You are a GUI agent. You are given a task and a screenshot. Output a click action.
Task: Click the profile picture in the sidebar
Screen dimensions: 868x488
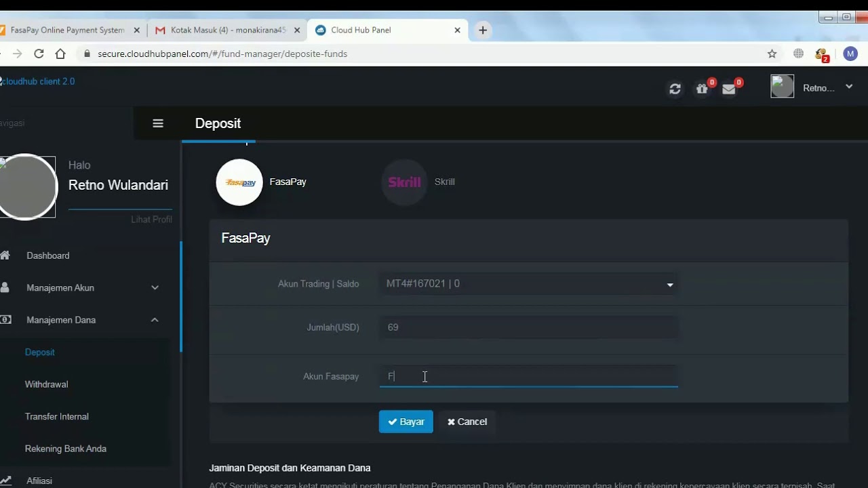point(27,188)
